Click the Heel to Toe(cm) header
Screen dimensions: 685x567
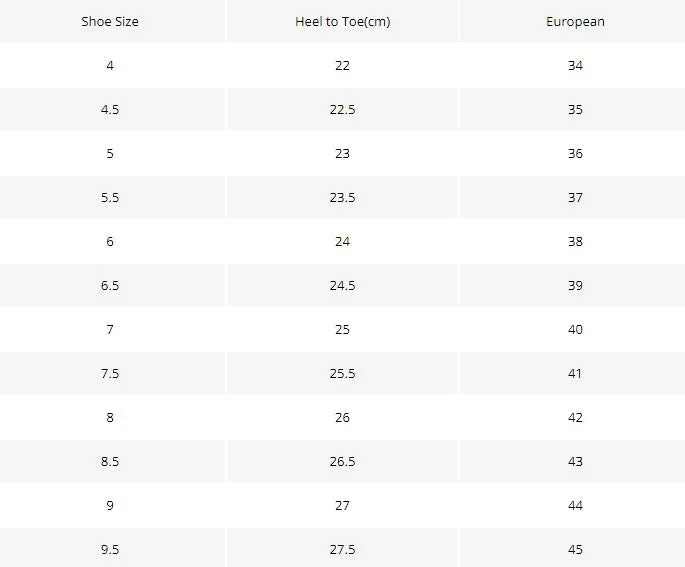pos(342,21)
